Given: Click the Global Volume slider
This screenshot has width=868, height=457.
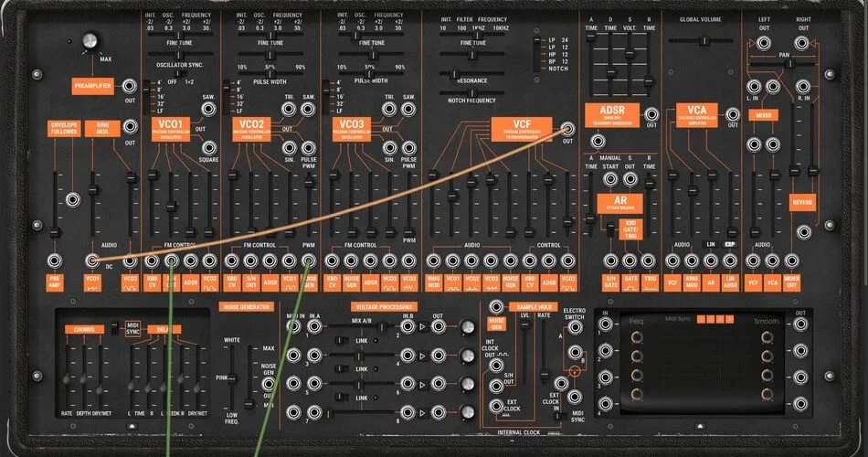Looking at the screenshot, I should 704,40.
